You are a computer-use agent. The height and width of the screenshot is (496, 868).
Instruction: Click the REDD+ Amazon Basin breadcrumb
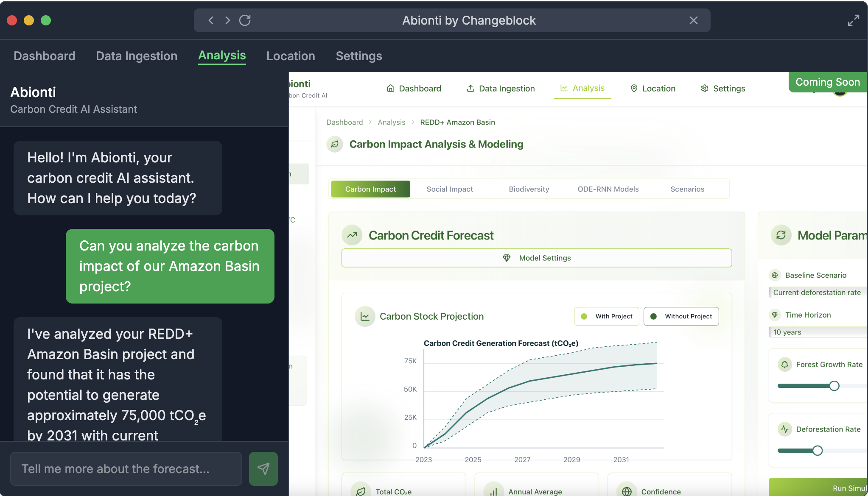457,122
